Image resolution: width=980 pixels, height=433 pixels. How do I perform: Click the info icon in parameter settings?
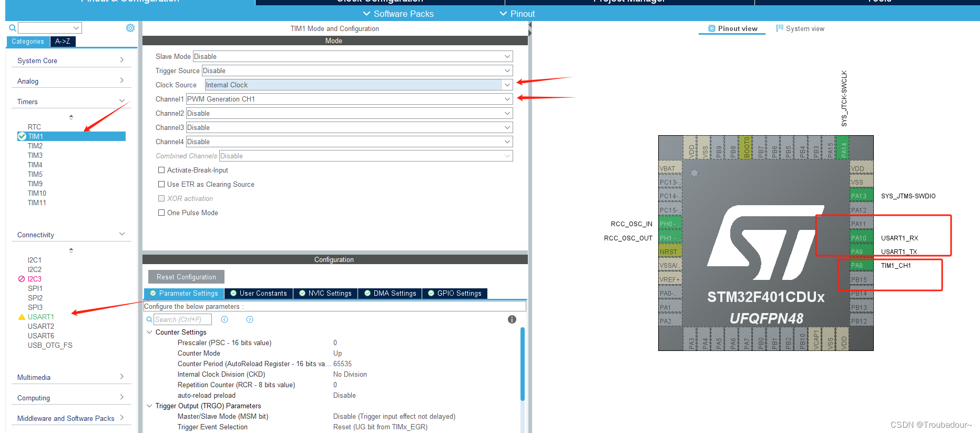512,319
